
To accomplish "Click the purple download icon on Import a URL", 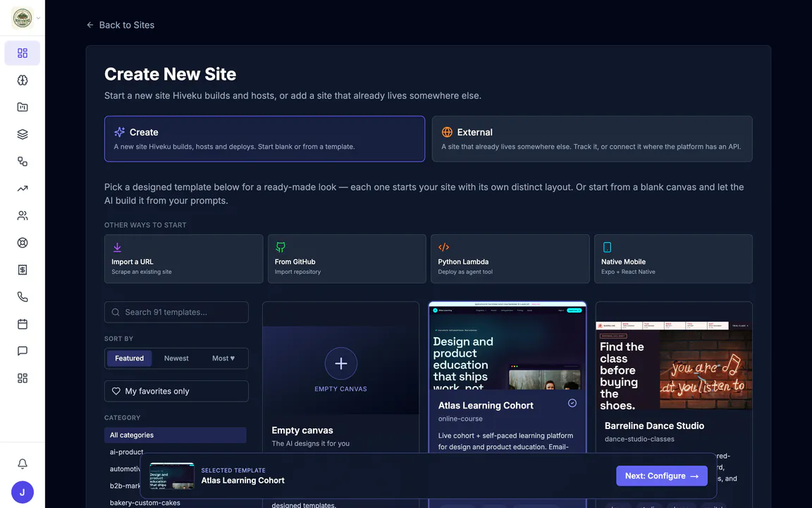I will point(117,247).
